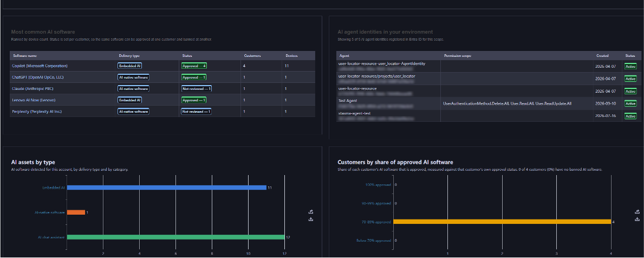Image resolution: width=644 pixels, height=258 pixels.
Task: Click the orange AI-native software bar
Action: 76,212
